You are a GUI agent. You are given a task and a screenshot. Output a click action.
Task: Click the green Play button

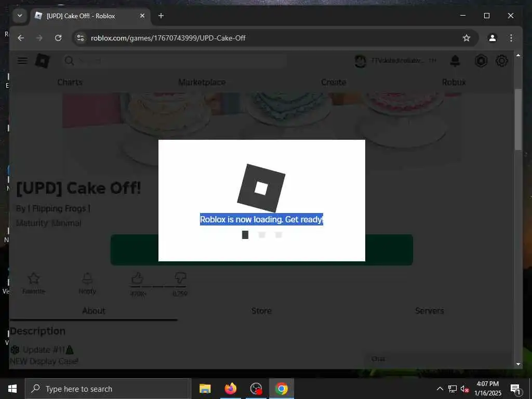click(x=262, y=250)
